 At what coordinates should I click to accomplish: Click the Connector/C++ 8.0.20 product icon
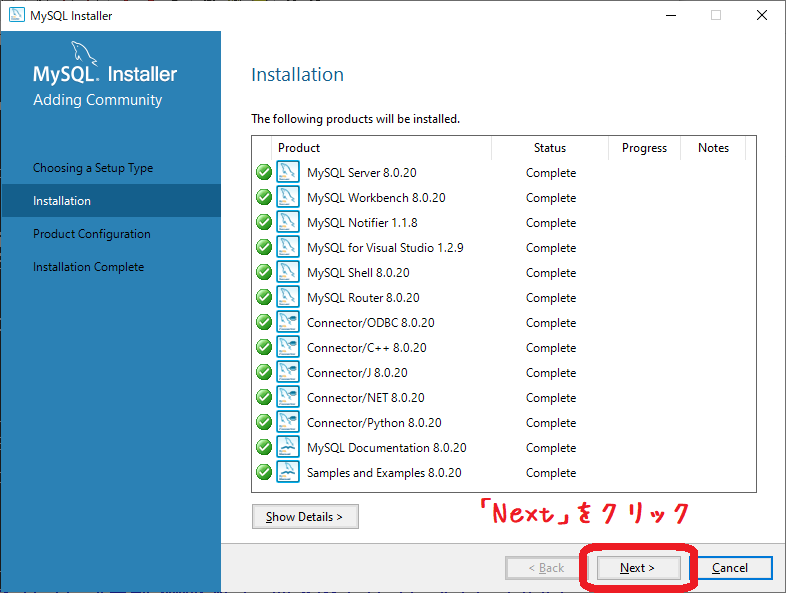tap(288, 347)
